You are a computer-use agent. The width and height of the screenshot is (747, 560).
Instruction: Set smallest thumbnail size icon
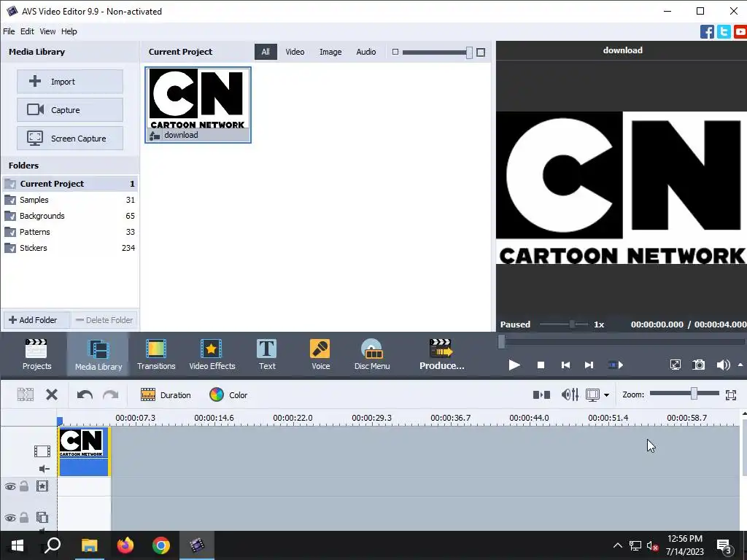395,52
